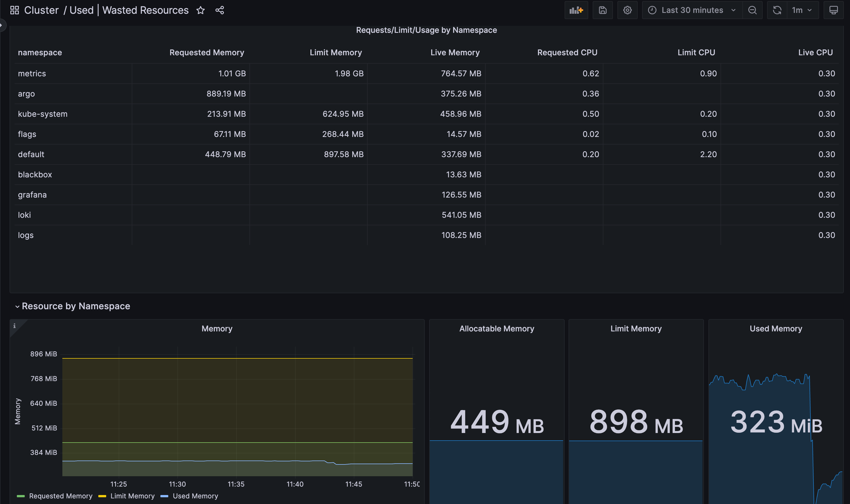Toggle Requested Memory series in legend
850x504 pixels.
click(x=60, y=496)
